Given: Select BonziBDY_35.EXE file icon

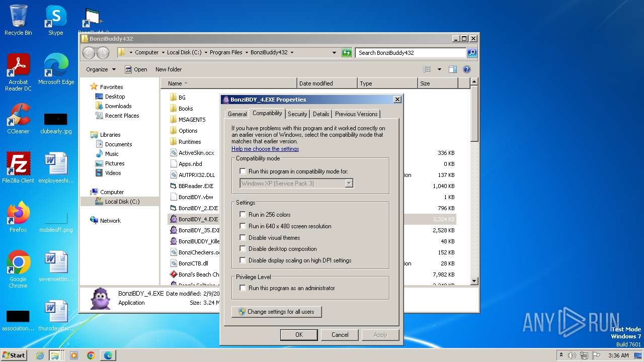Looking at the screenshot, I should coord(173,230).
